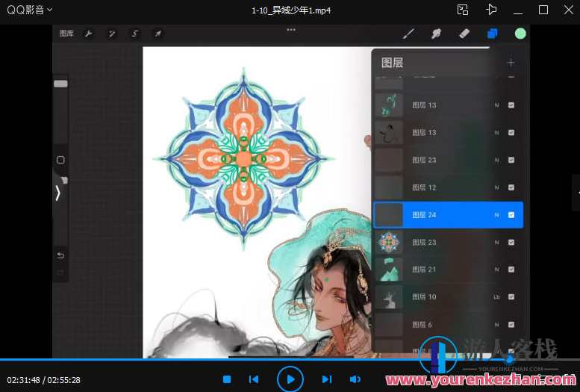The width and height of the screenshot is (580, 392).
Task: Select the highlighted 图层 24 layer
Action: (448, 215)
